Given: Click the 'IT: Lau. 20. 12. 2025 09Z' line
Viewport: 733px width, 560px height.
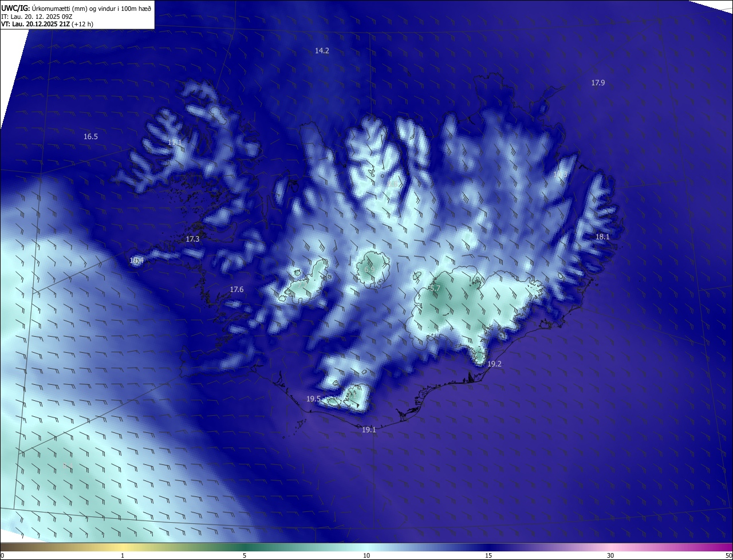Looking at the screenshot, I should tap(37, 16).
